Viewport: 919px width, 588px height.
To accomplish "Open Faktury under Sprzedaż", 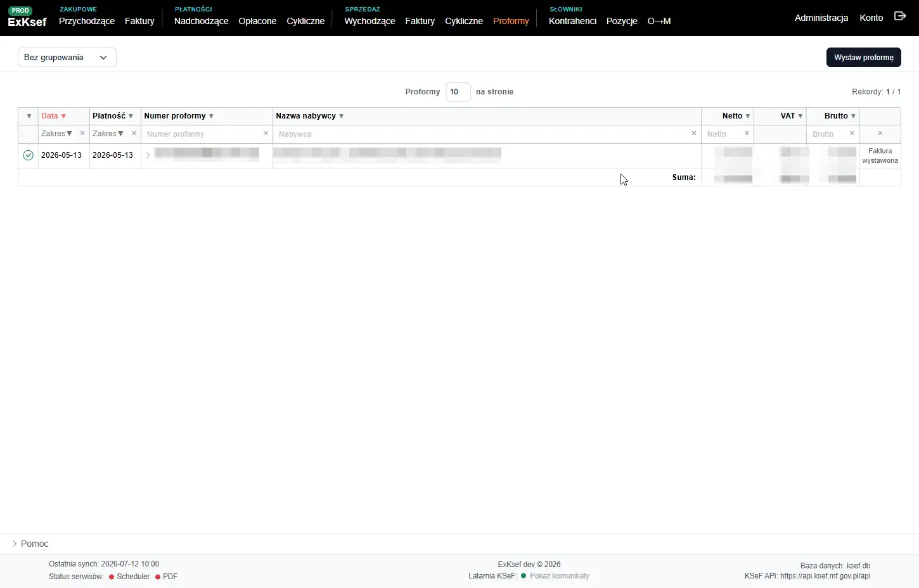I will pos(420,21).
